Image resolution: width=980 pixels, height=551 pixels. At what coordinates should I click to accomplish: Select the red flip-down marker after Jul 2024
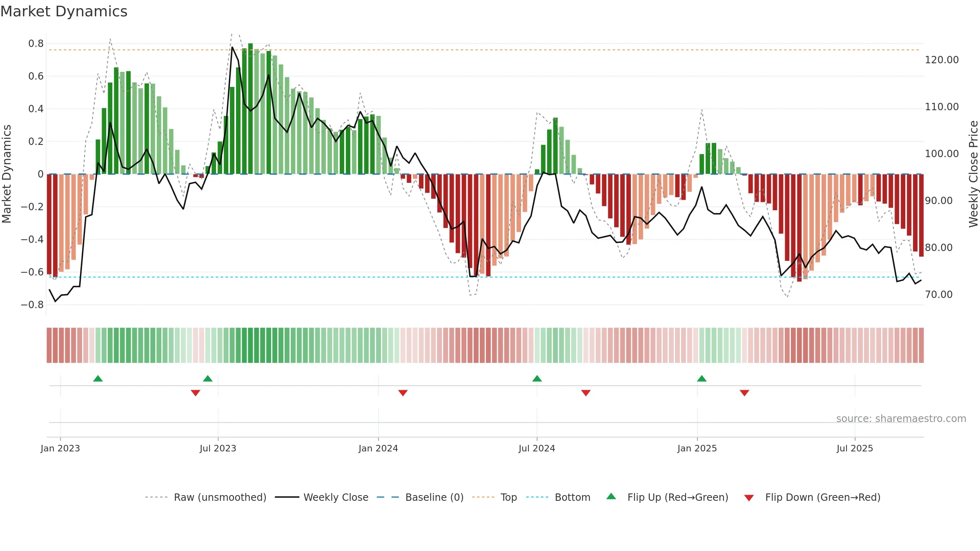pos(586,393)
